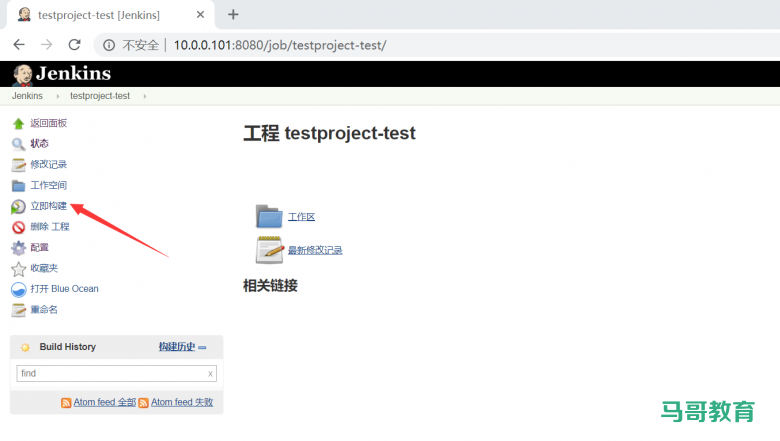
Task: Click the Build History label
Action: tap(68, 347)
